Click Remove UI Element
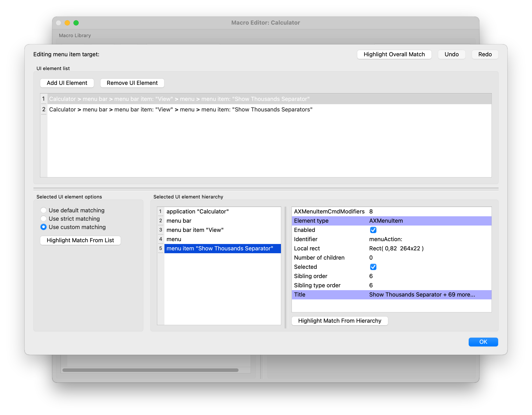 point(132,83)
